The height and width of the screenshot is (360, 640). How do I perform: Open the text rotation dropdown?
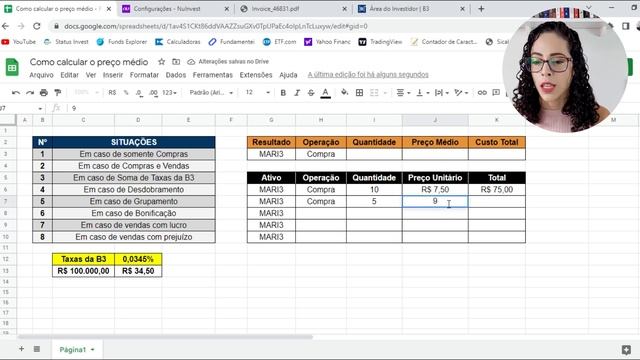(x=461, y=93)
